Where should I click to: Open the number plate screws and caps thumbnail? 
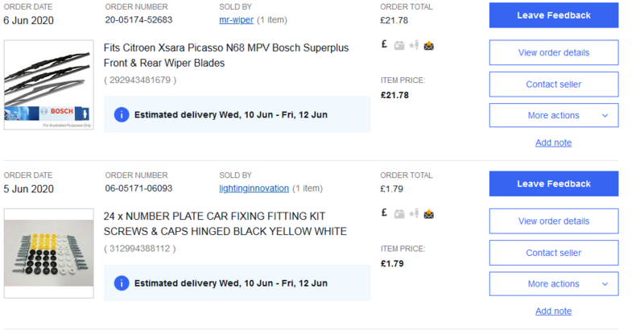coord(47,255)
